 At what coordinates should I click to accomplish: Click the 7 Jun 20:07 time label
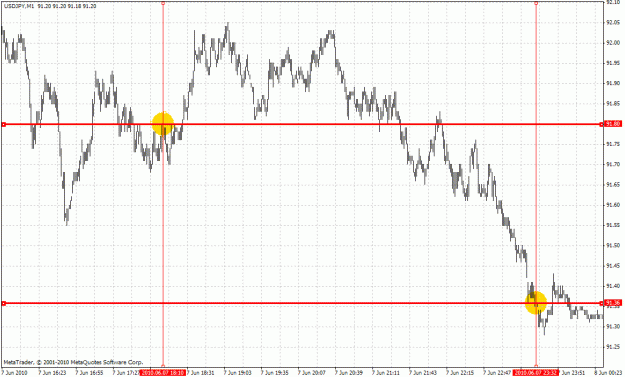312,373
